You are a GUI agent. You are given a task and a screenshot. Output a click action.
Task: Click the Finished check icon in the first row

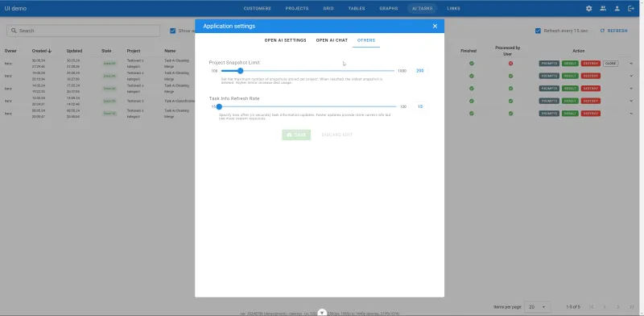click(472, 64)
